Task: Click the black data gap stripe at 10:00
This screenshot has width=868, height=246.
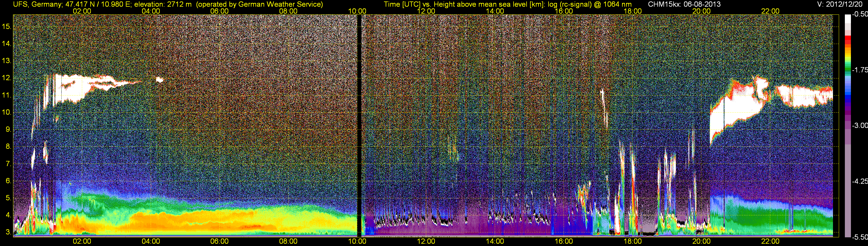Action: [x=359, y=125]
